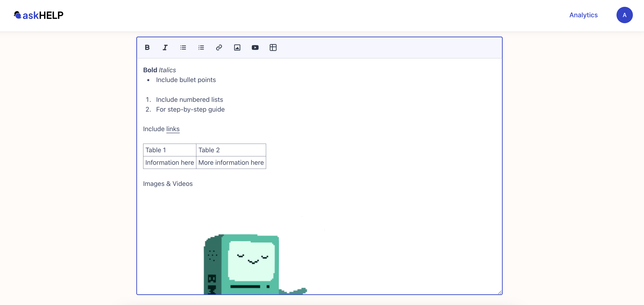This screenshot has height=305, width=644.
Task: Open the Analytics page
Action: point(583,15)
